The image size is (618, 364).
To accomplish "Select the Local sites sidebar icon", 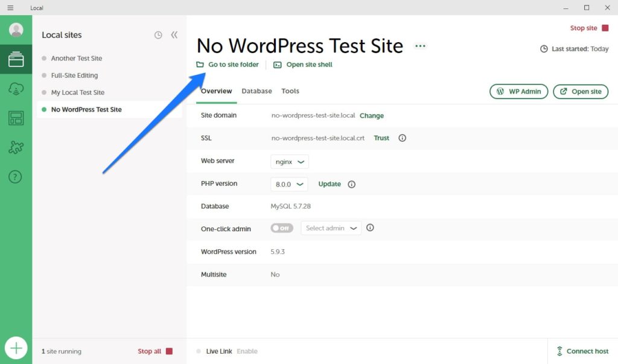I will point(16,59).
